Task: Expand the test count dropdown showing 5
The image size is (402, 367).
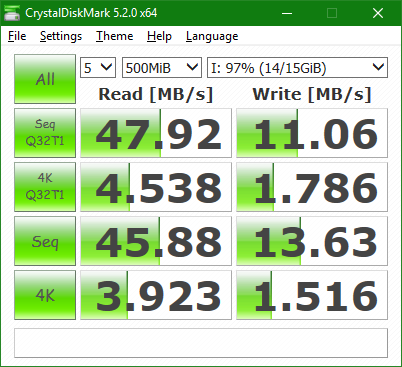Action: click(98, 68)
